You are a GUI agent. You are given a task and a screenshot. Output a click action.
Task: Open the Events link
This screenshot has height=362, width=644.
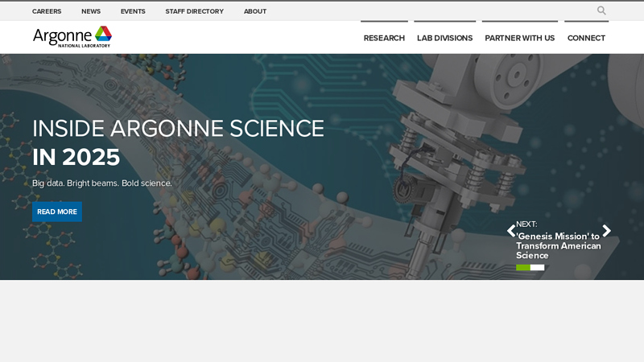point(133,11)
